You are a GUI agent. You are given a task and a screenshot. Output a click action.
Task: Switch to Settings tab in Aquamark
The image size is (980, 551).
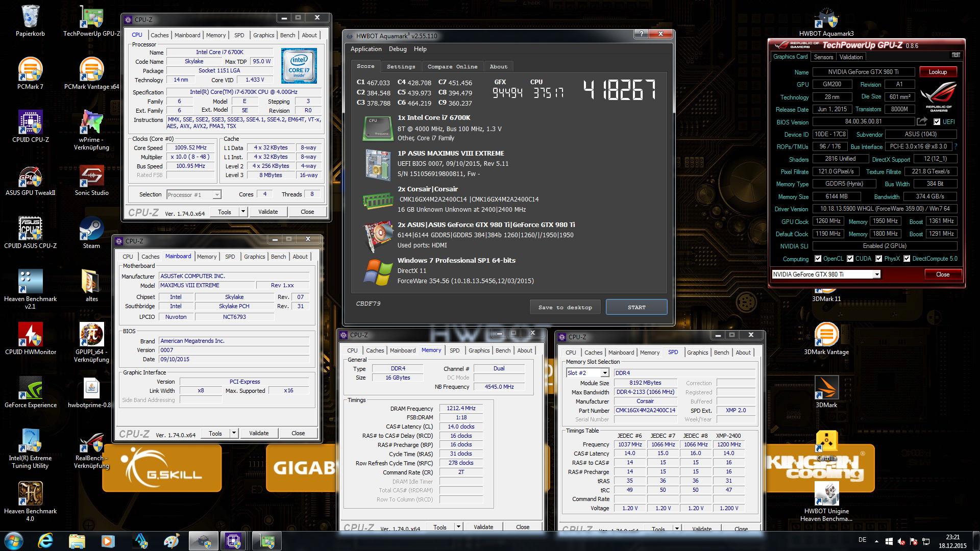tap(401, 67)
